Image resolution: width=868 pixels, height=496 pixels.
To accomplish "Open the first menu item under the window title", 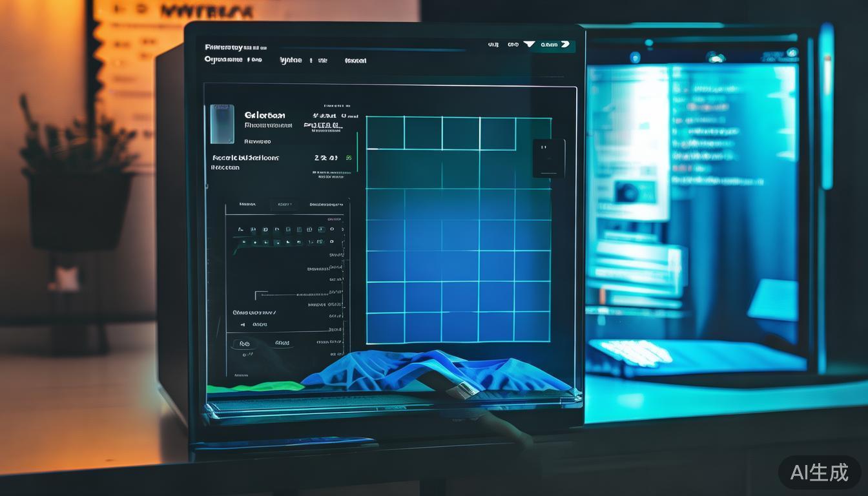I will point(223,59).
